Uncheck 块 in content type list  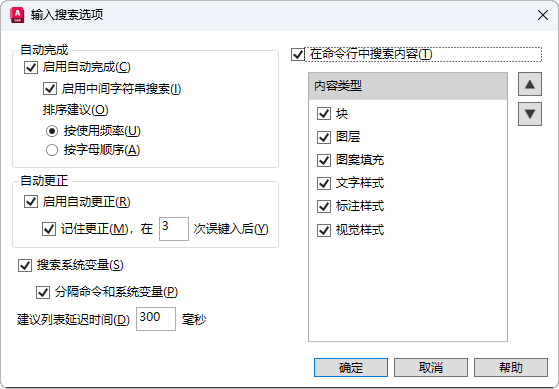point(324,114)
